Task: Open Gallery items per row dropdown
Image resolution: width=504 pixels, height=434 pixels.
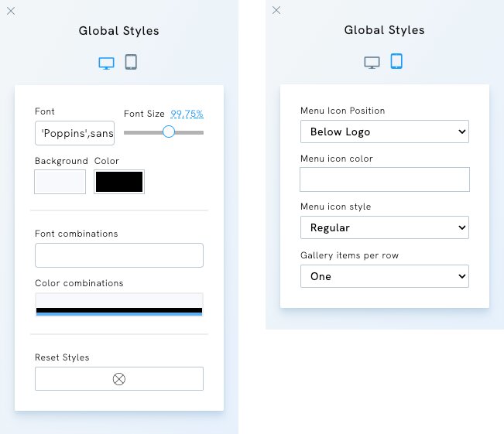Action: (385, 276)
